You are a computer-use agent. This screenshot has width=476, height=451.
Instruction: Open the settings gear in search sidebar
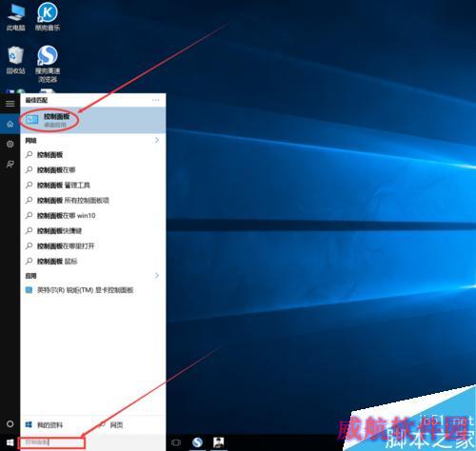(x=10, y=144)
